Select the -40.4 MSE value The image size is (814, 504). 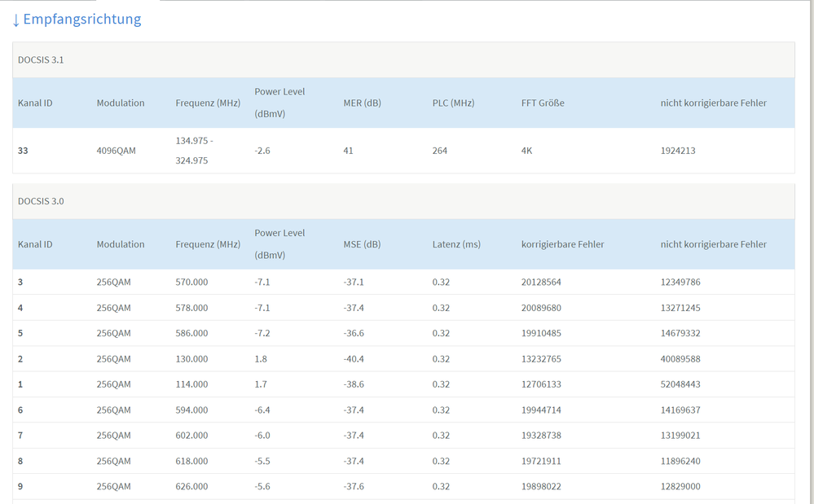(x=354, y=359)
